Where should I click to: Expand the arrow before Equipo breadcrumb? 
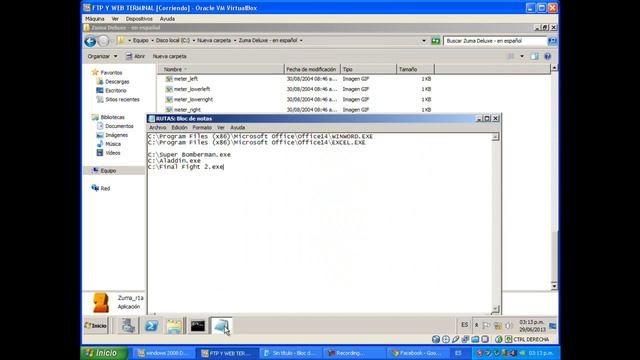(x=129, y=41)
